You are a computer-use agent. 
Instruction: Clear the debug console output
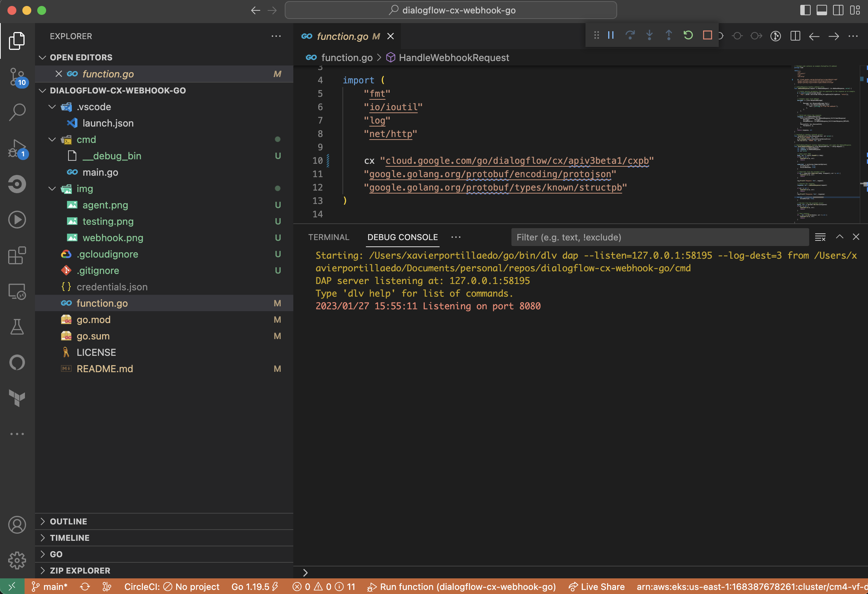820,237
